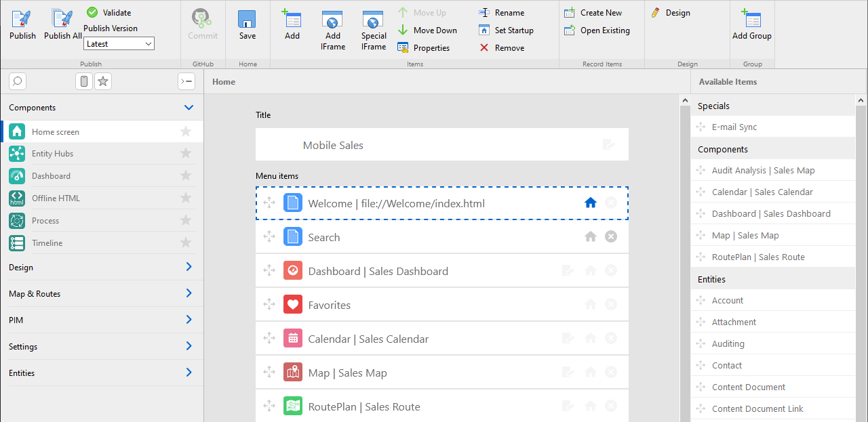Click the search magnifier icon in left panel
This screenshot has width=868, height=422.
18,81
